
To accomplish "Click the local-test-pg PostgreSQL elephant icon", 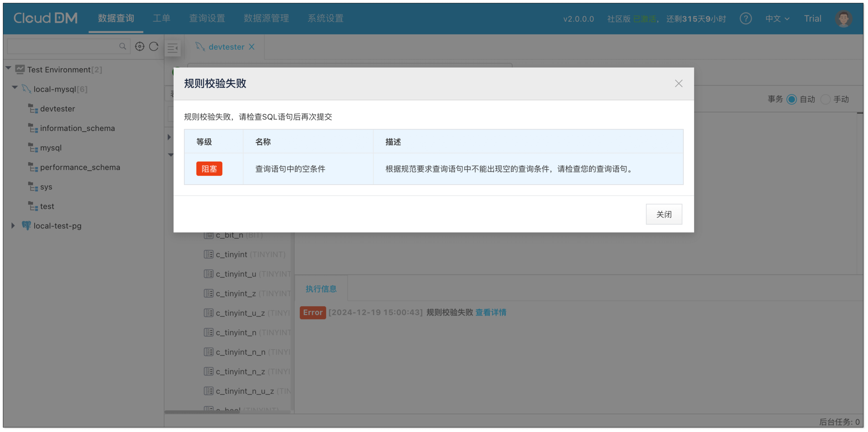I will 26,225.
